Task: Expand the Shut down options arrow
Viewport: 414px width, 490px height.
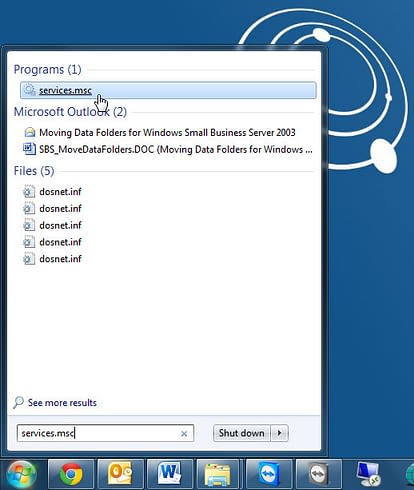Action: tap(279, 433)
